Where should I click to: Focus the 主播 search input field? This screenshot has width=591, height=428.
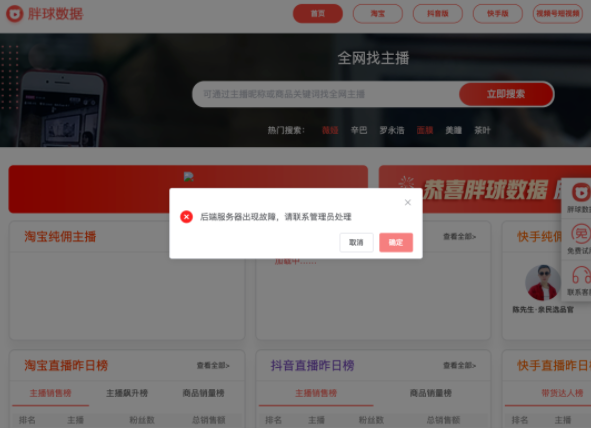pos(326,94)
